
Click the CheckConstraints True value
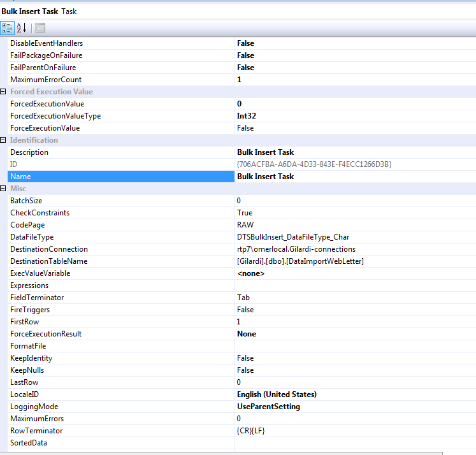click(245, 213)
